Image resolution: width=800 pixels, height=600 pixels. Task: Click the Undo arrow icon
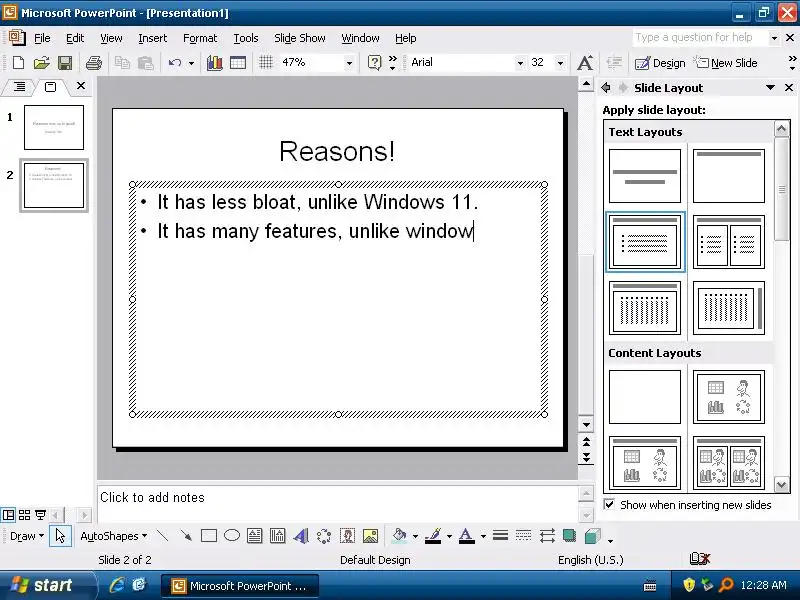[x=175, y=63]
